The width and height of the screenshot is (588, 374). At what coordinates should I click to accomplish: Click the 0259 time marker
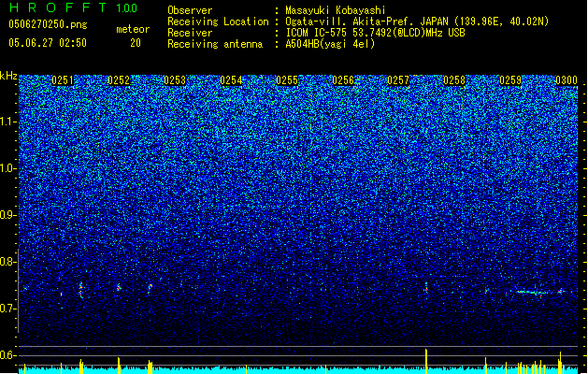510,80
